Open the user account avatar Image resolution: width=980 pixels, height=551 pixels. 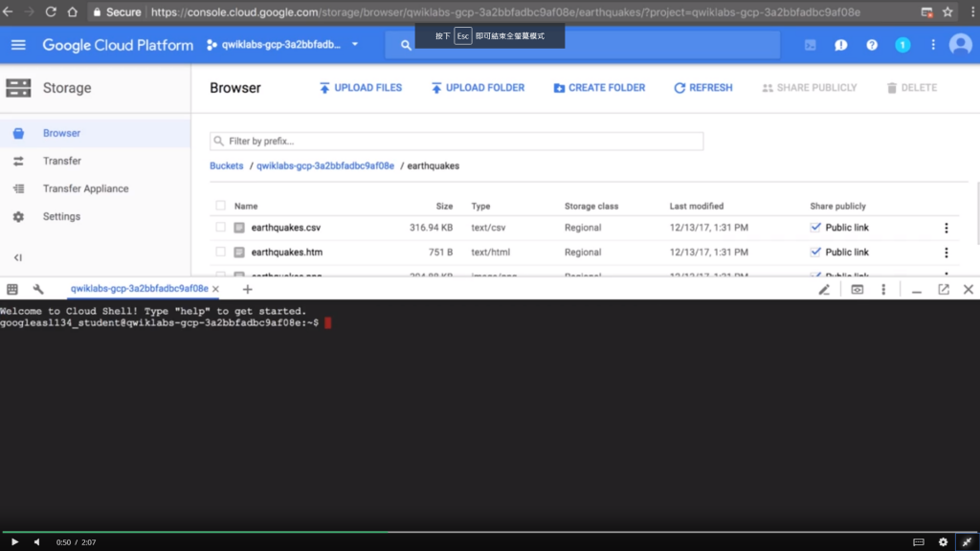point(961,45)
